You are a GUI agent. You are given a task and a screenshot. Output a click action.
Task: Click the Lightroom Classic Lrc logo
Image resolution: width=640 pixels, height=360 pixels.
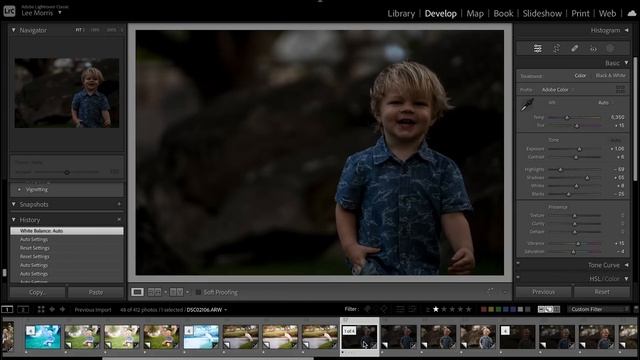click(9, 11)
